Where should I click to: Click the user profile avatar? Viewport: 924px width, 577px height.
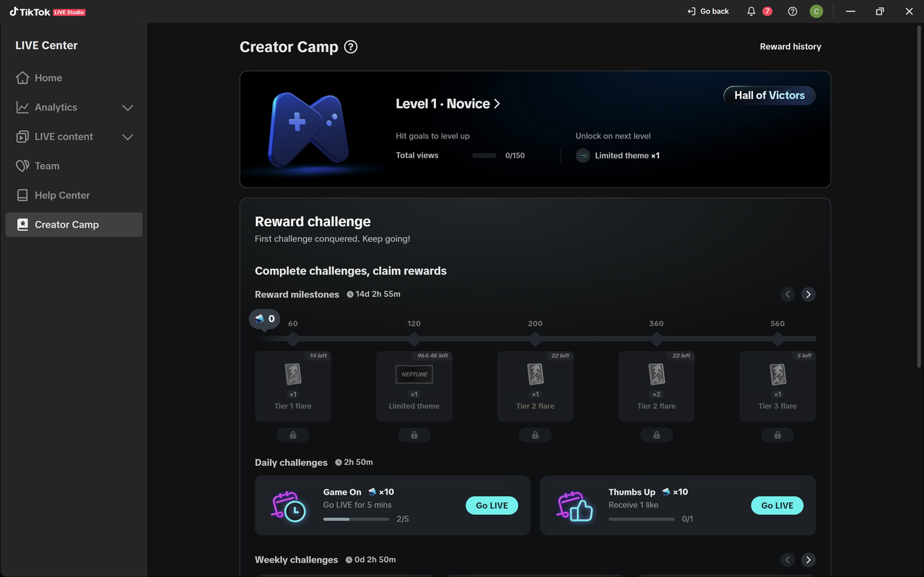click(816, 12)
